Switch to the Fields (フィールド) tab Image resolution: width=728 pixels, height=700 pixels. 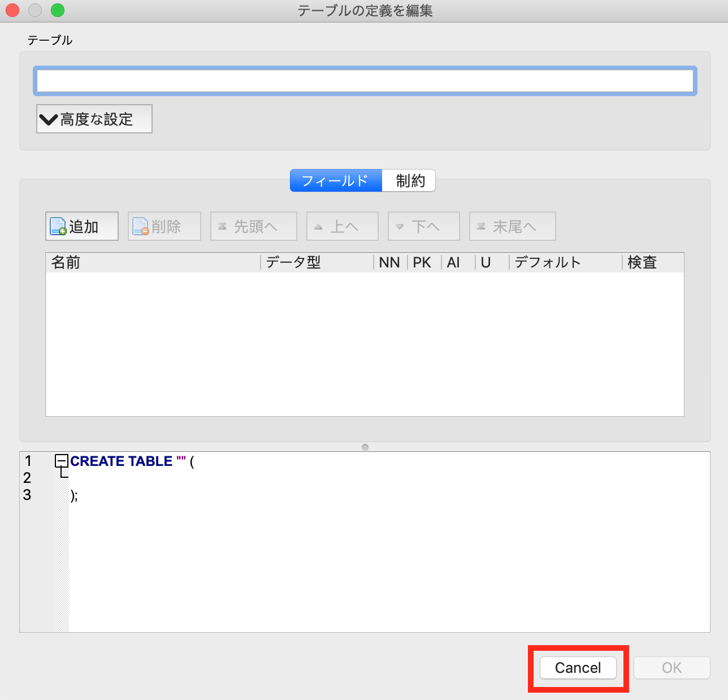(336, 181)
